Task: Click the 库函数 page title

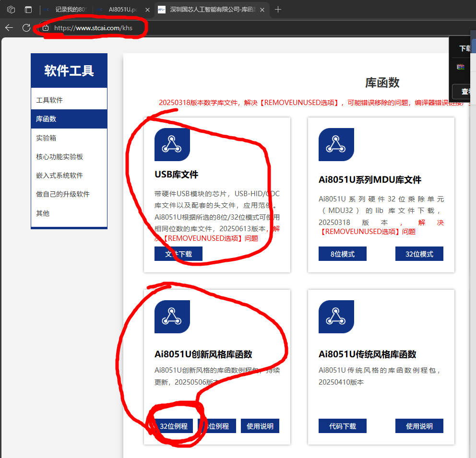Action: (382, 82)
